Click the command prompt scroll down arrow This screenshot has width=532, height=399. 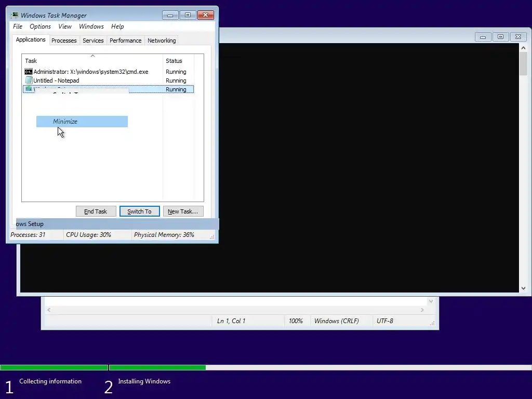(524, 288)
